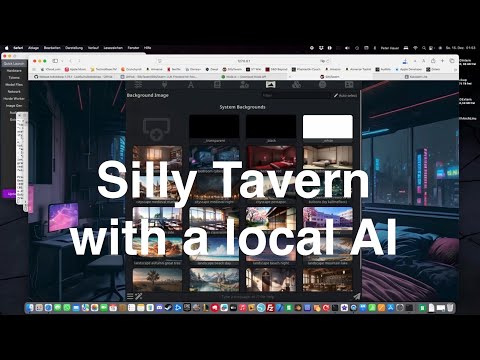The height and width of the screenshot is (360, 480).
Task: Click the Auto-select pencil button
Action: click(345, 96)
